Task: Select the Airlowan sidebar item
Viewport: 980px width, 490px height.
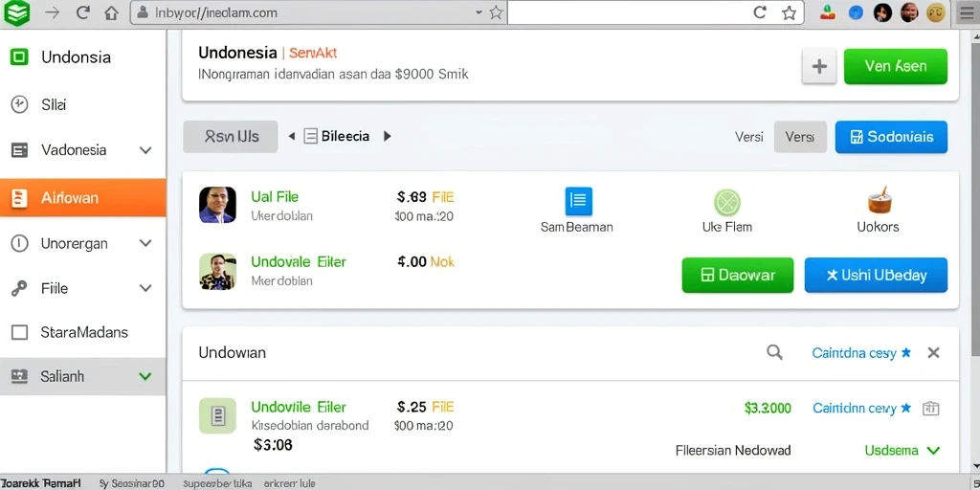Action: click(x=83, y=198)
